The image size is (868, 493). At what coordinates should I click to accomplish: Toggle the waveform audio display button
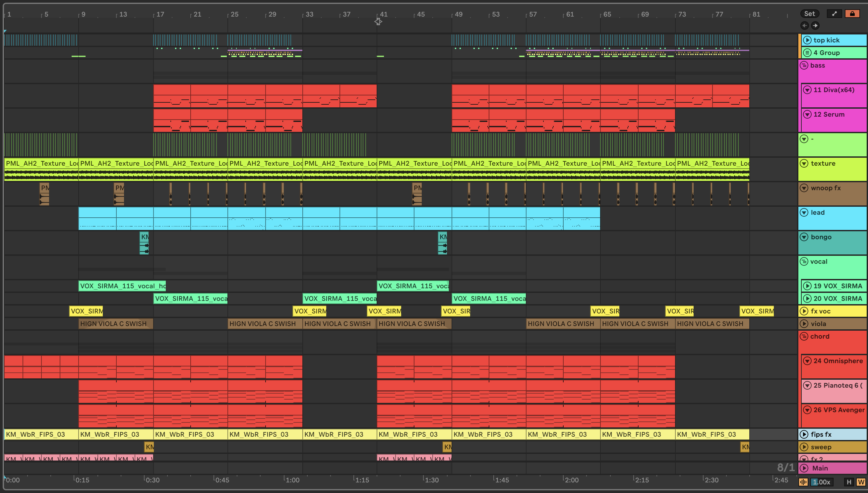(x=803, y=482)
